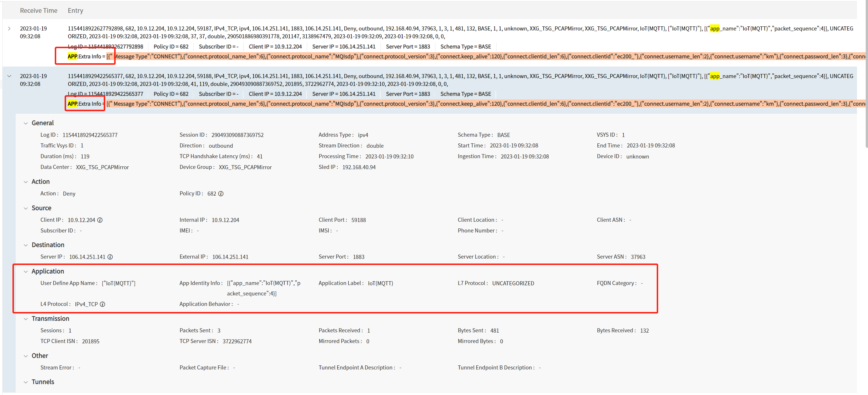Viewport: 868px width, 395px height.
Task: Click Server Port = 1883 tag in second entry
Action: 408,94
